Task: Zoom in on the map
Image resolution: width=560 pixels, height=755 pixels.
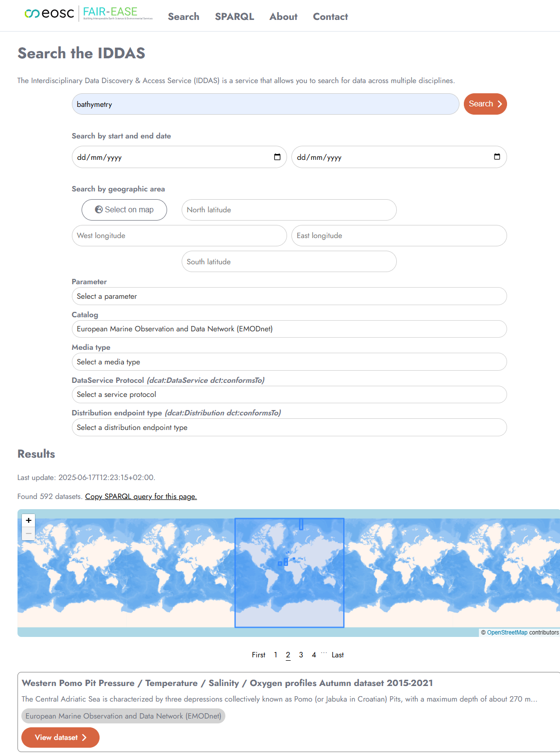Action: tap(29, 520)
